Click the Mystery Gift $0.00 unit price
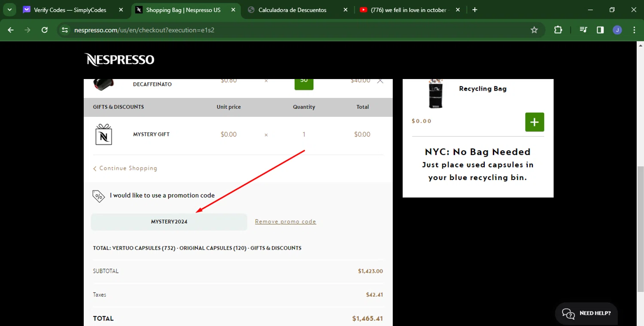 [229, 134]
